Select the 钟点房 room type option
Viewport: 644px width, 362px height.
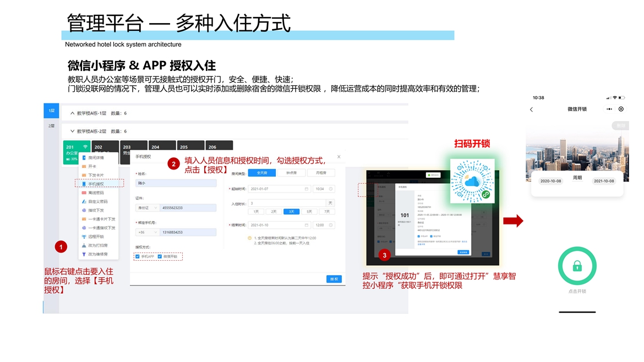[x=291, y=173]
